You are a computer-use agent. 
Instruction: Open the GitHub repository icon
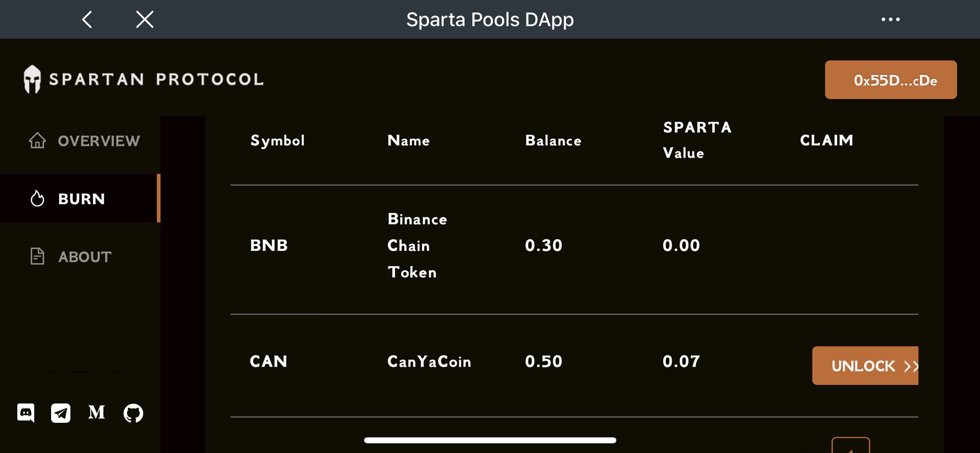(132, 413)
